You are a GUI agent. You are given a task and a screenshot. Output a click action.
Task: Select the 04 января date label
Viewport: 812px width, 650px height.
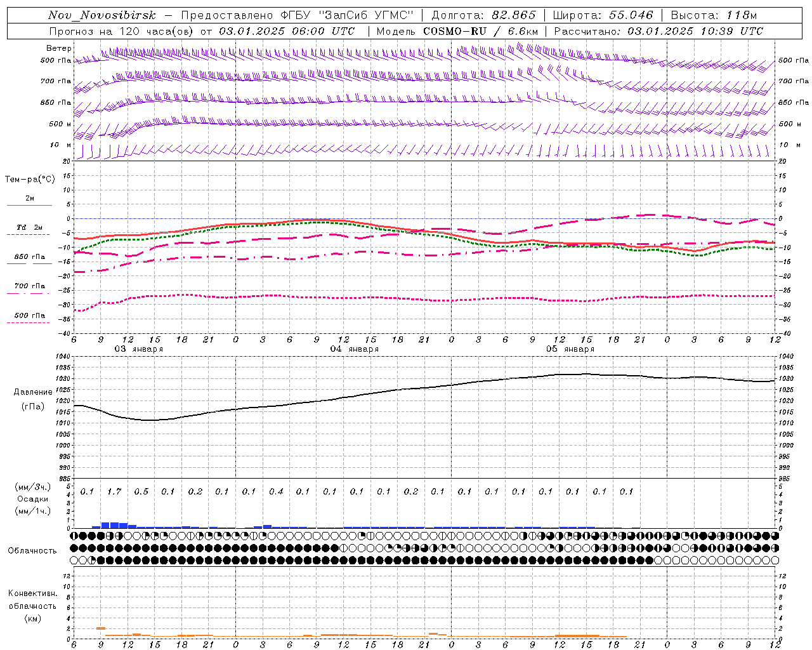(x=354, y=349)
